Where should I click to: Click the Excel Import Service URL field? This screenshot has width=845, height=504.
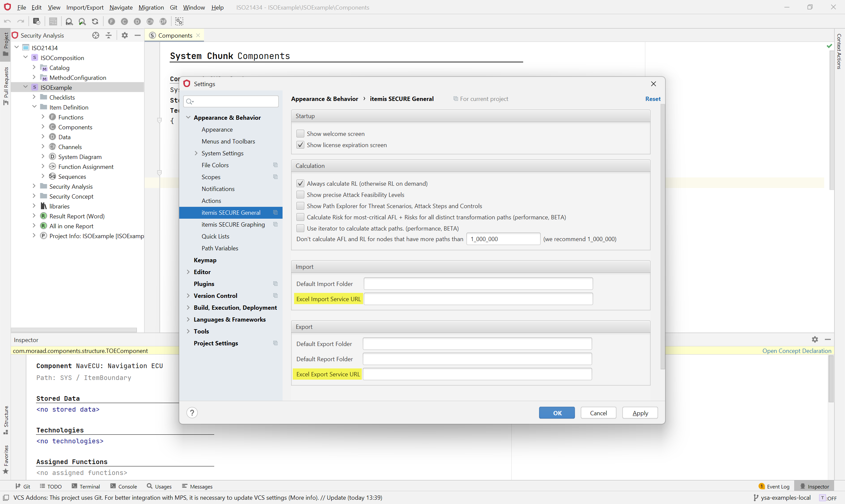478,299
